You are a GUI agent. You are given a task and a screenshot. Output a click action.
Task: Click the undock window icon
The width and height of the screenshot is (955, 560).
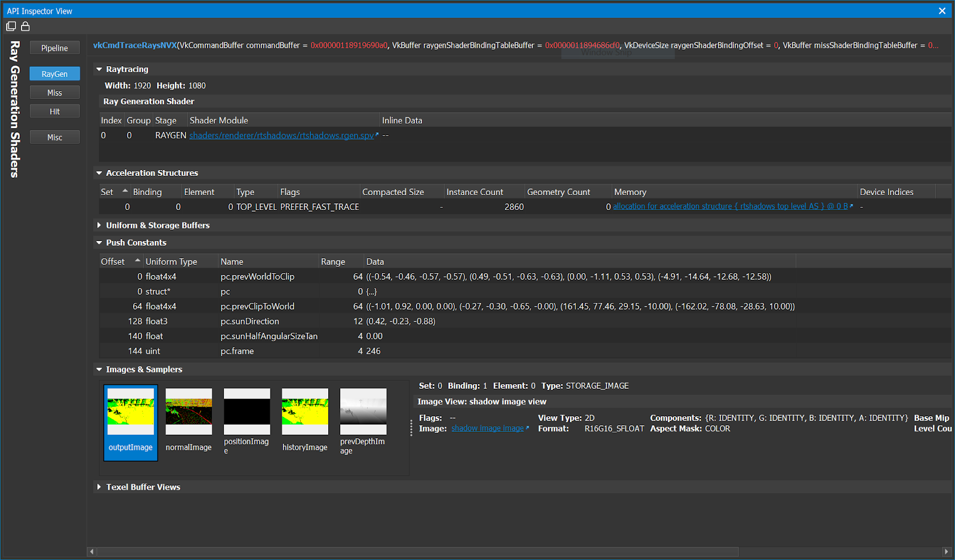pos(11,26)
